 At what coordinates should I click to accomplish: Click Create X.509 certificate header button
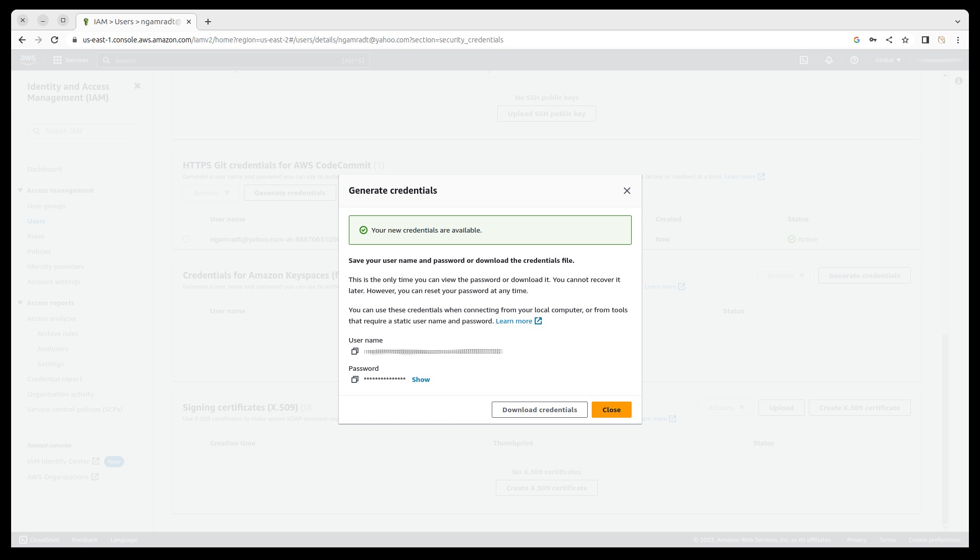859,408
